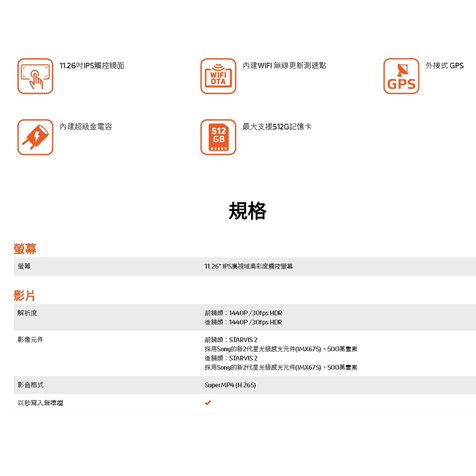Click the orange 螢幕 section heading
The image size is (476, 476).
(x=25, y=248)
